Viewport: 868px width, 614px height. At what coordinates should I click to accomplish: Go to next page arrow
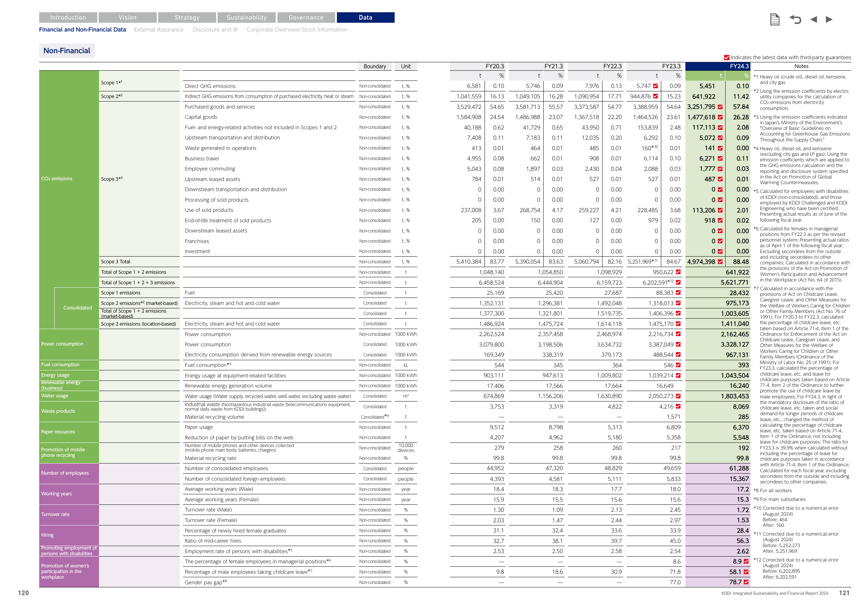(829, 19)
